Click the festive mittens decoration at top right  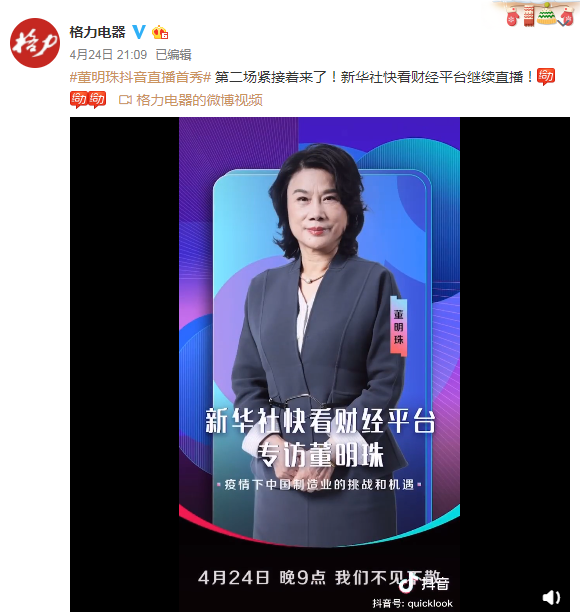tap(539, 14)
